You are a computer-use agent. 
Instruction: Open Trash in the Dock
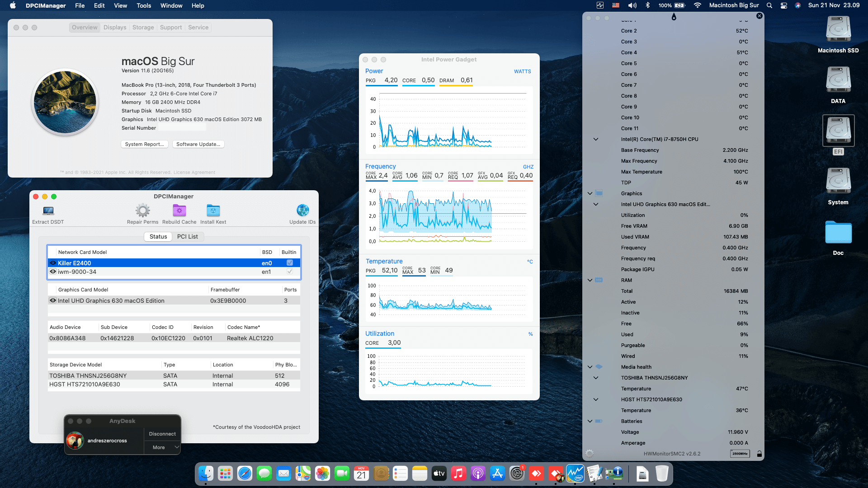[662, 474]
